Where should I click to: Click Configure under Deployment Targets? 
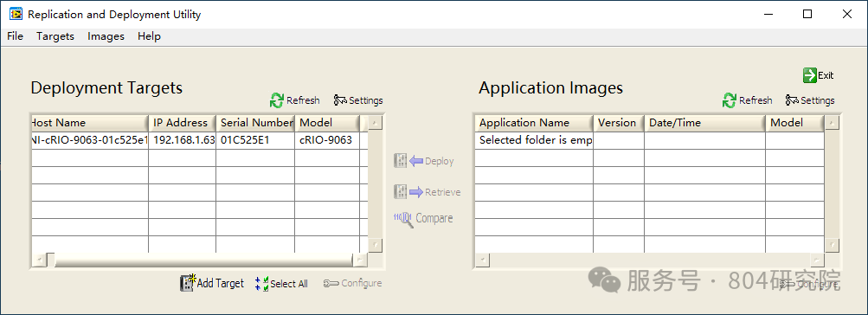[352, 283]
